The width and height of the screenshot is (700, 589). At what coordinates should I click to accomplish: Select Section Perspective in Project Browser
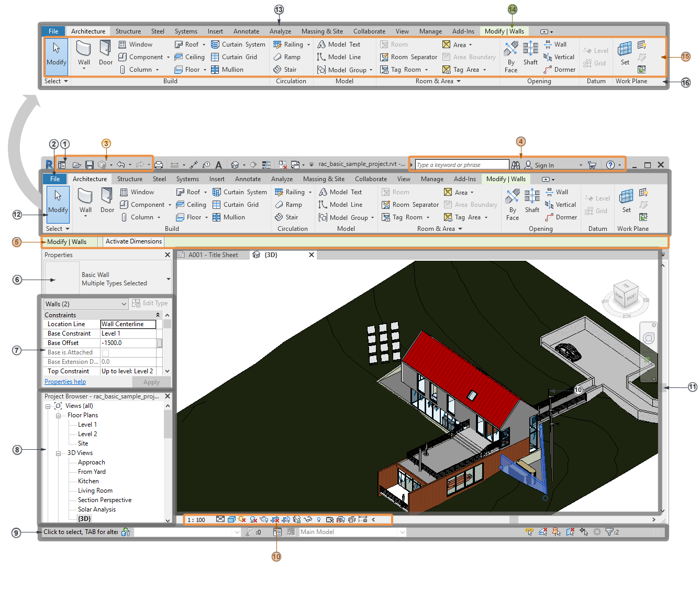[x=105, y=500]
